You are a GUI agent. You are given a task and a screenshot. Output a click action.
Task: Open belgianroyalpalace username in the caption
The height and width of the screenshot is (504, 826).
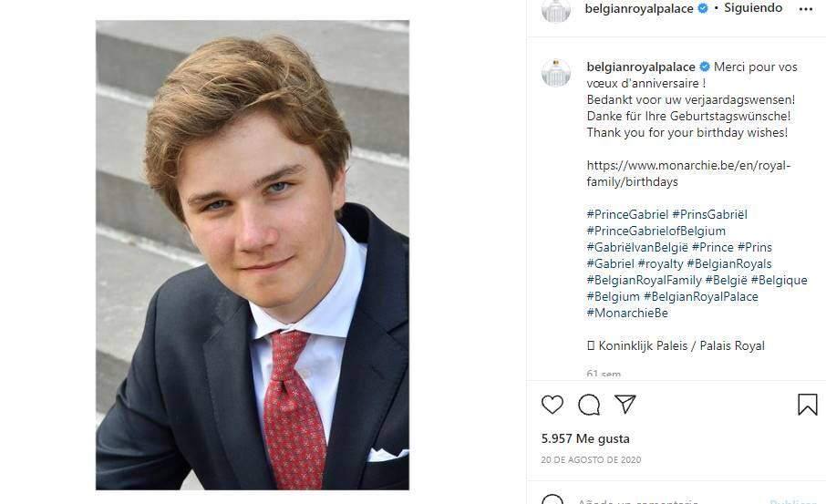click(x=640, y=67)
